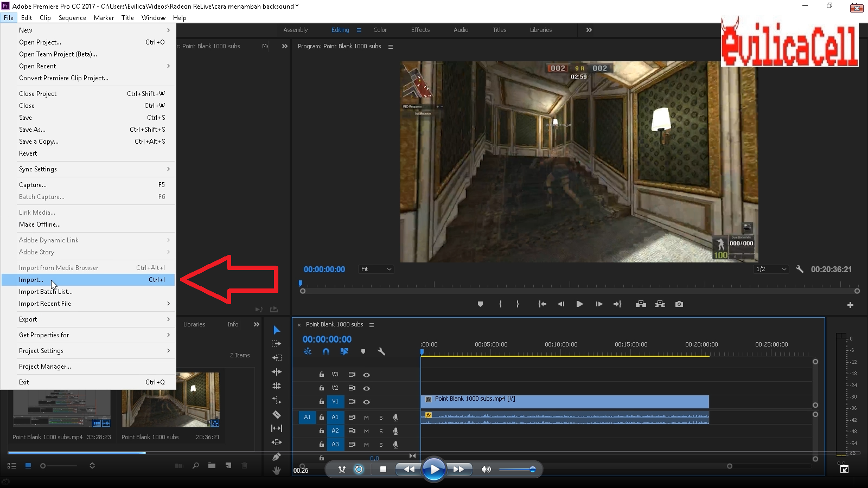Mute the A1 audio track
This screenshot has height=488, width=868.
pos(366,418)
